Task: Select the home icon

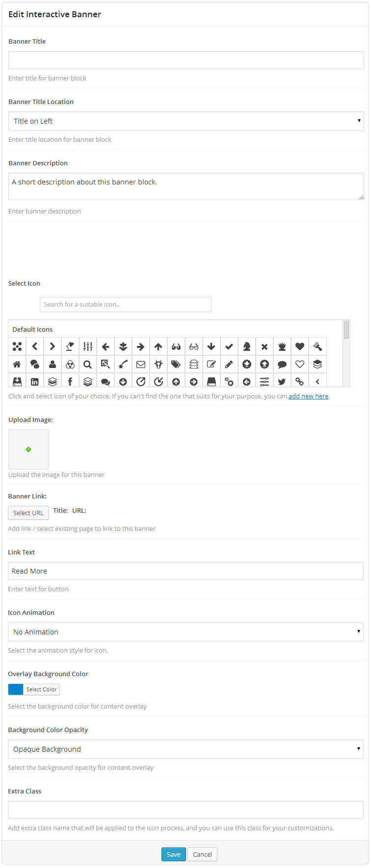Action: click(17, 364)
